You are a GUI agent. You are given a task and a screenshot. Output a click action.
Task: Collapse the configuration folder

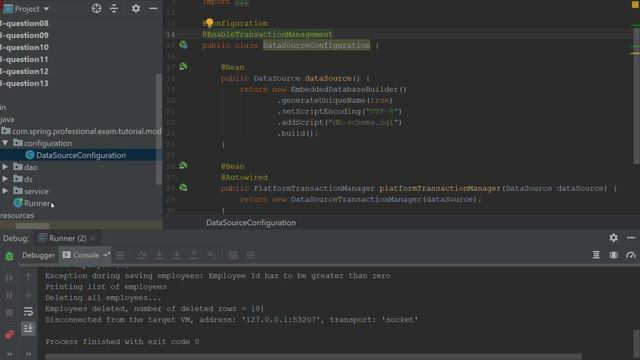tap(5, 143)
